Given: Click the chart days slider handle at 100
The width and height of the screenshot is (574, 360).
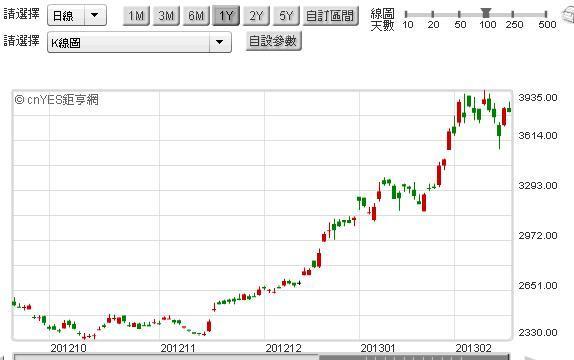Looking at the screenshot, I should 486,13.
